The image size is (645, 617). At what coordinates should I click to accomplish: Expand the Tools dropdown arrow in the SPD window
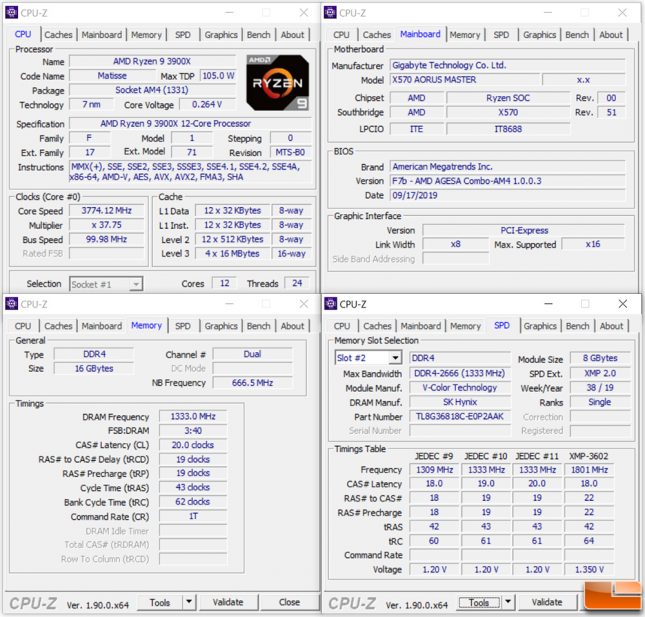(x=508, y=603)
